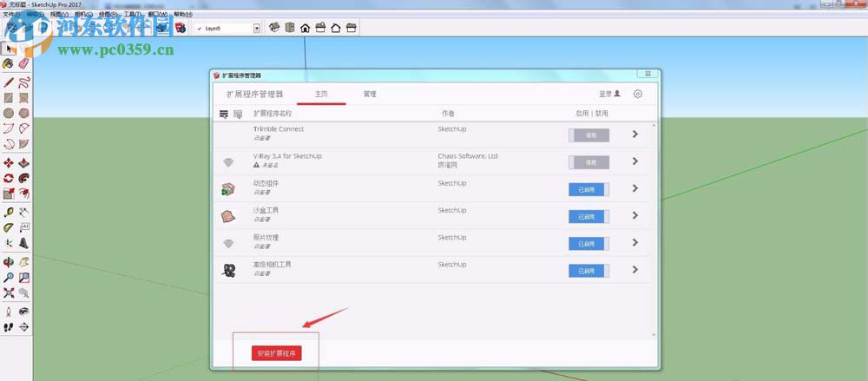Click the 登录 sign-in link
This screenshot has height=381, width=868.
pos(609,94)
